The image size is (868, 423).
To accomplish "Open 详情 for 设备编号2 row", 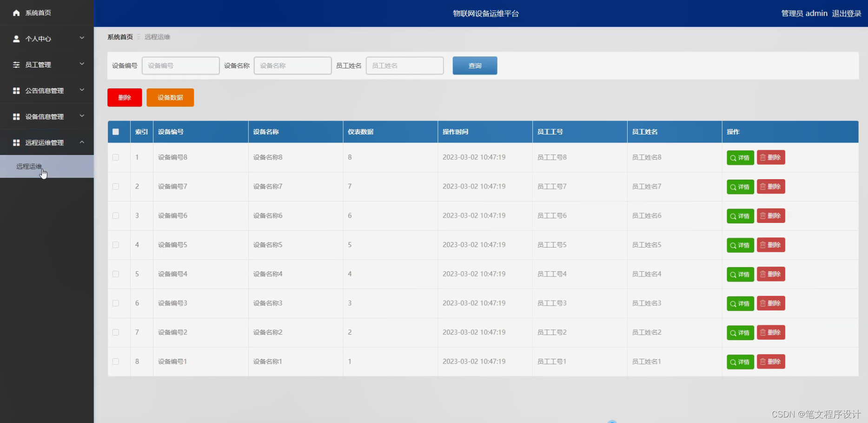I will [x=740, y=333].
